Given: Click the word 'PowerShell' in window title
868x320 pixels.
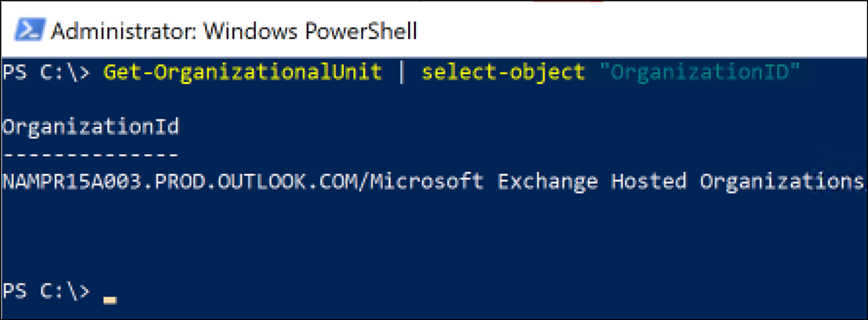Looking at the screenshot, I should pos(360,31).
